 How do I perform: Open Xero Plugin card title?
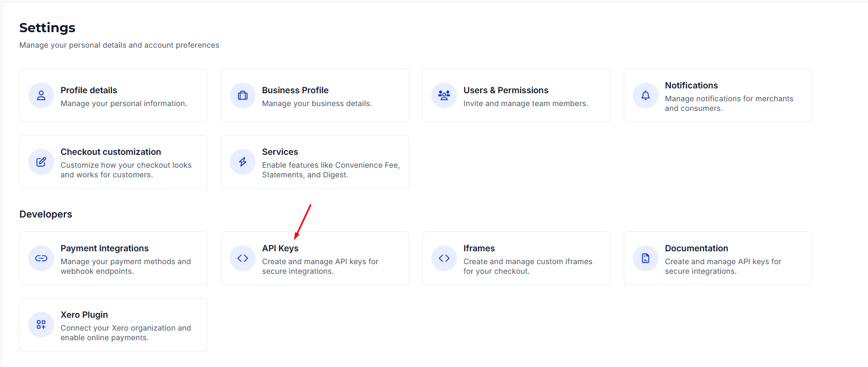click(x=84, y=315)
